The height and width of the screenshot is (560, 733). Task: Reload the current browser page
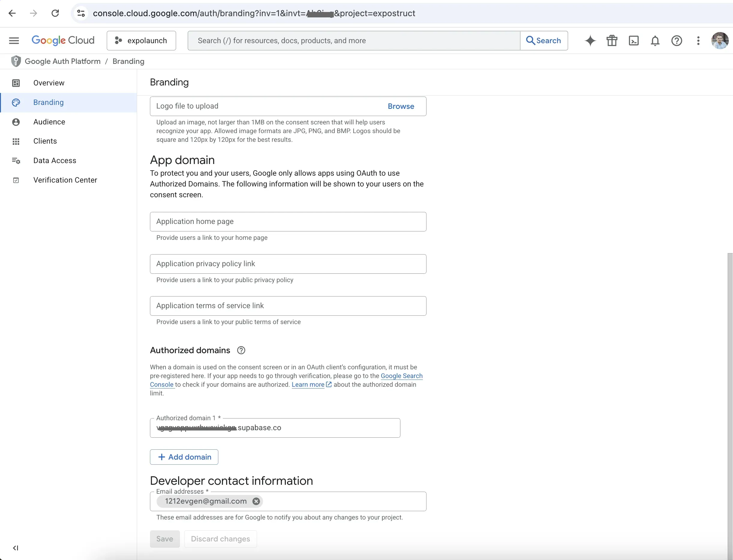point(55,13)
